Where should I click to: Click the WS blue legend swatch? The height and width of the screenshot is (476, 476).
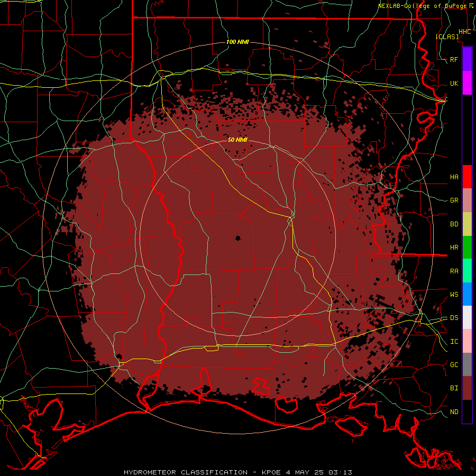(x=467, y=294)
